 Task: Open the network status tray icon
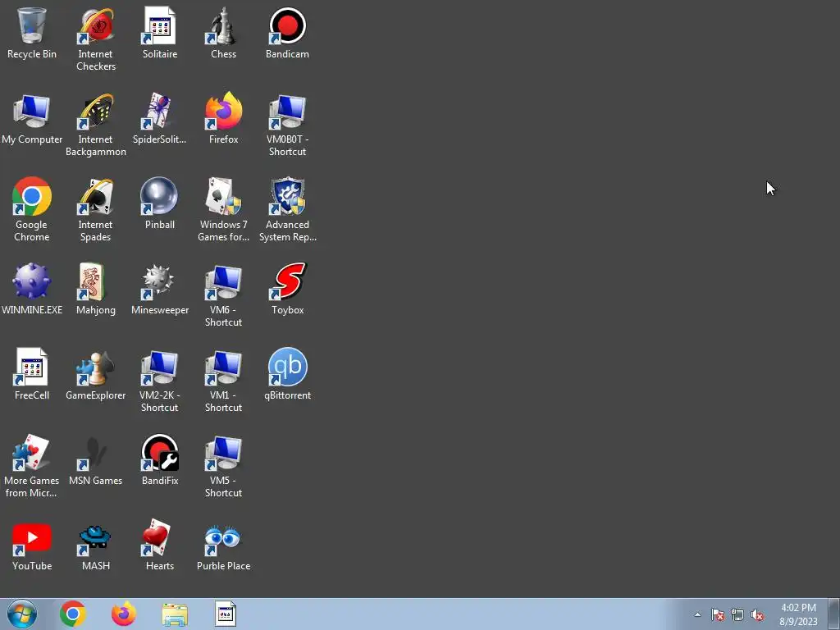[737, 614]
